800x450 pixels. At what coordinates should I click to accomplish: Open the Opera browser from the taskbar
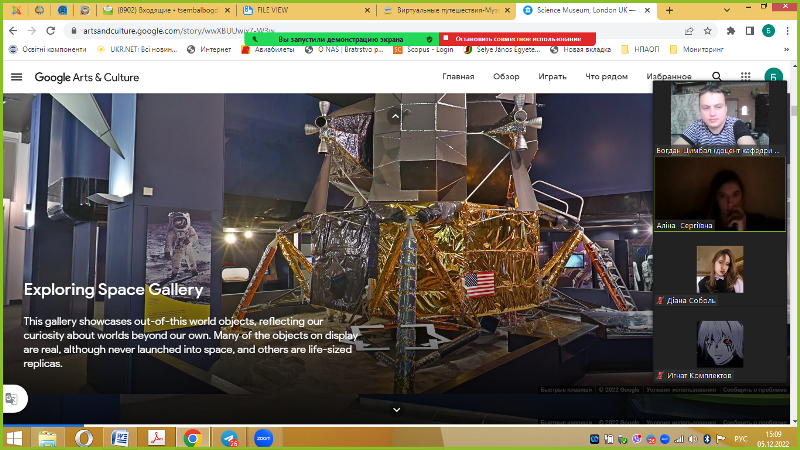pos(84,438)
